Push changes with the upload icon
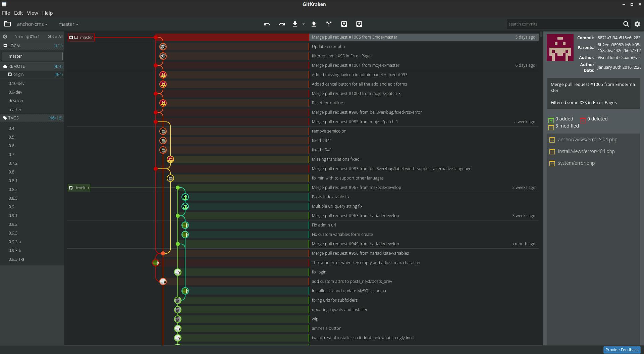The height and width of the screenshot is (354, 644). [314, 24]
